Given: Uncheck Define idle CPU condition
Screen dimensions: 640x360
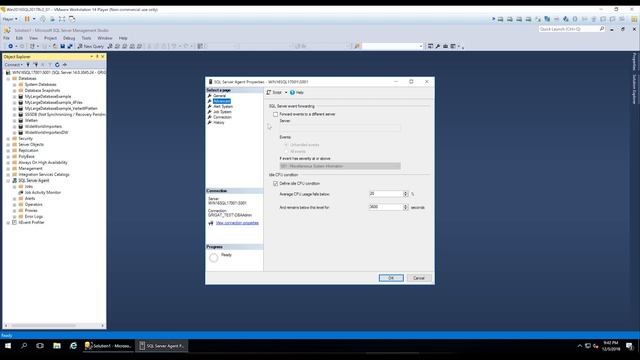Looking at the screenshot, I should 276,184.
